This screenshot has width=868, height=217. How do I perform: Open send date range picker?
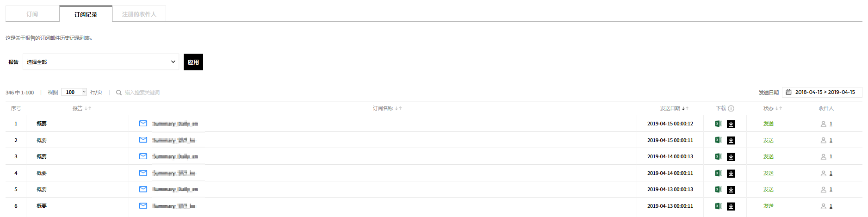(825, 92)
